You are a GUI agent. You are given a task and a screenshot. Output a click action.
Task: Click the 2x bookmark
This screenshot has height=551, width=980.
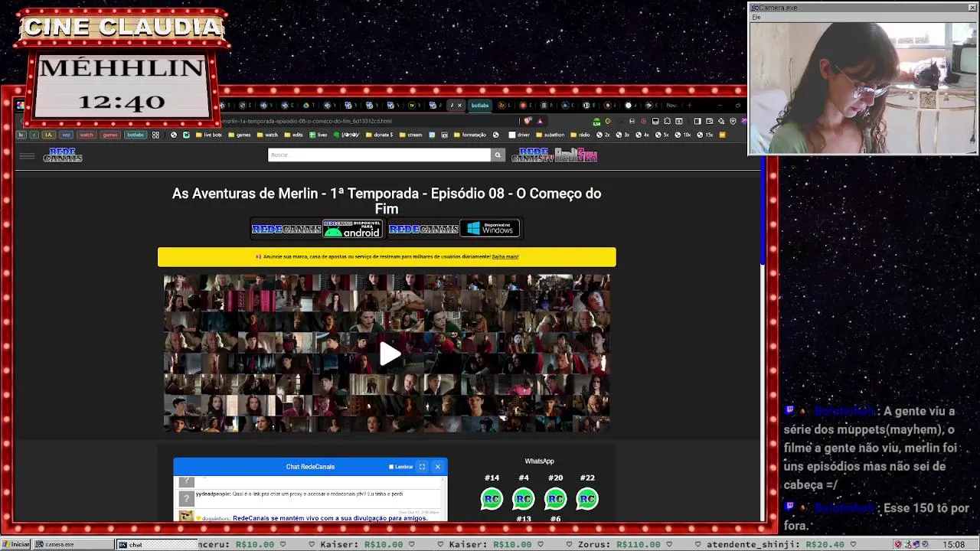603,135
